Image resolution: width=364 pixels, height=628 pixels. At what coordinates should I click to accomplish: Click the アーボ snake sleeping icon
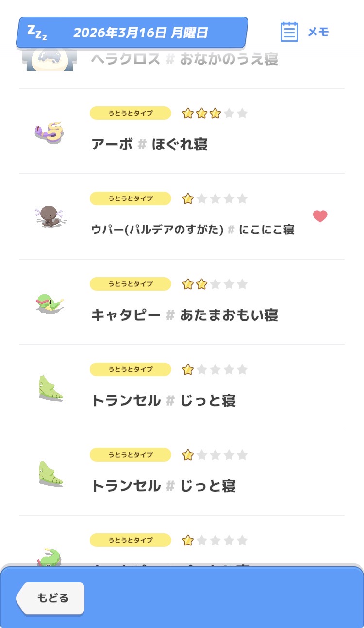[50, 131]
